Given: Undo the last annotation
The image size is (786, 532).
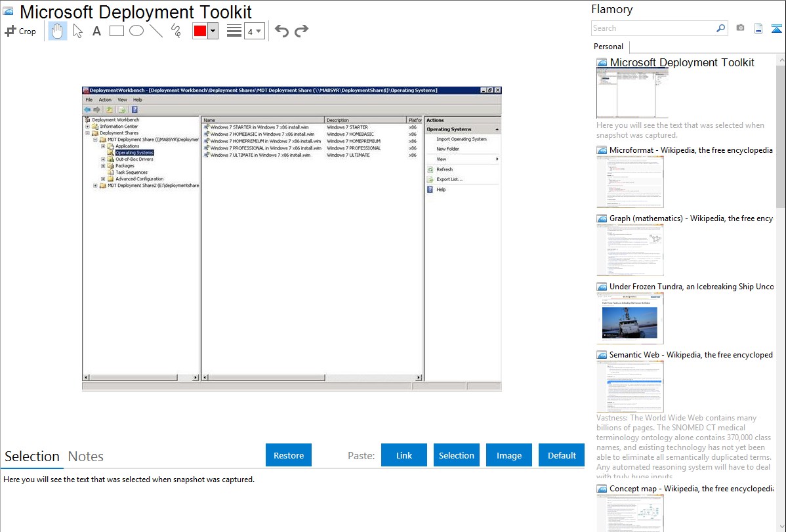Looking at the screenshot, I should 281,31.
